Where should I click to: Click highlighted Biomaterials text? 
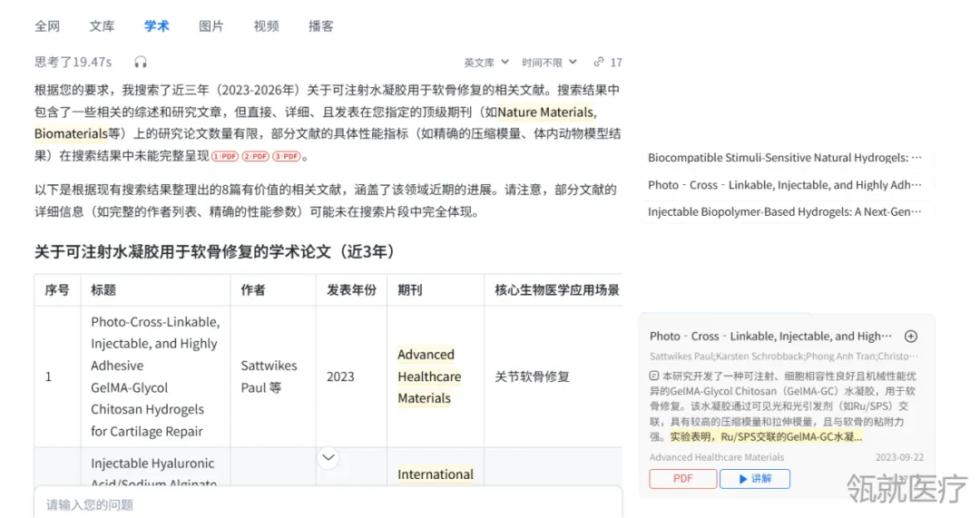click(72, 133)
